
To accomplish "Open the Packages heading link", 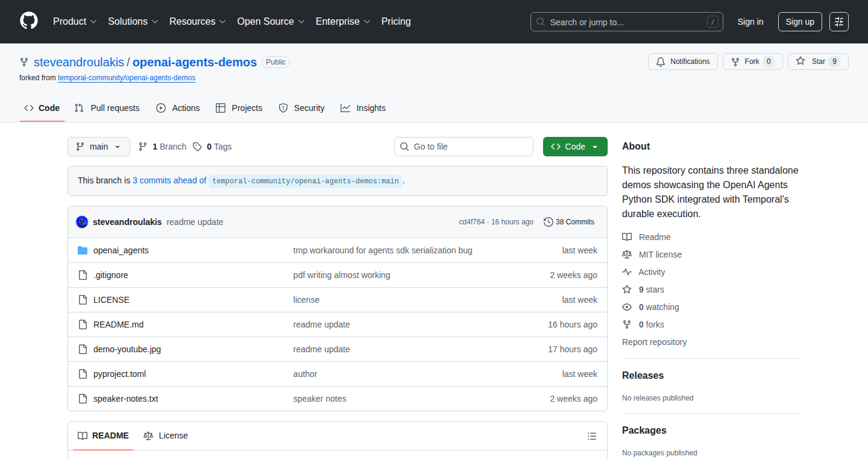I will tap(644, 430).
